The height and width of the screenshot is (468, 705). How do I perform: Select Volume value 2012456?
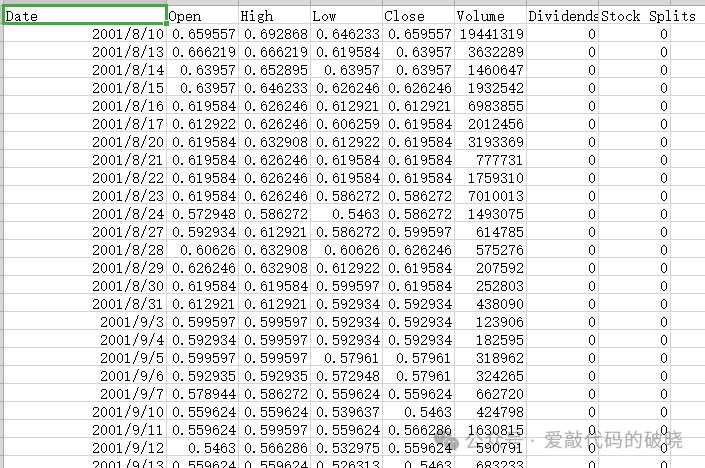point(491,124)
